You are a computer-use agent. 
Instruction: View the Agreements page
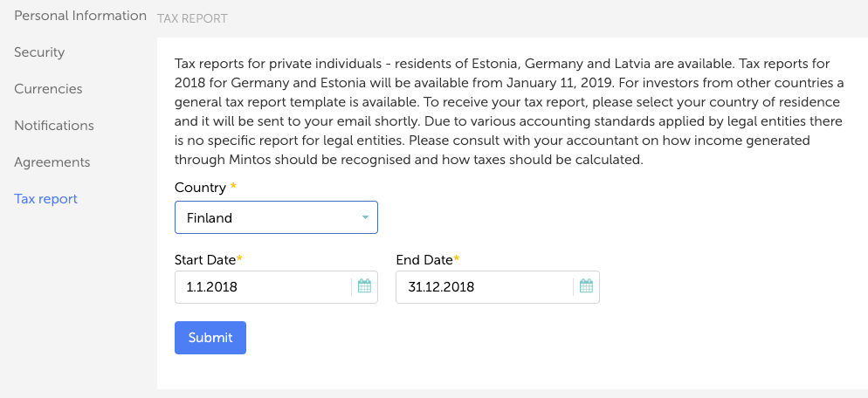(x=52, y=162)
